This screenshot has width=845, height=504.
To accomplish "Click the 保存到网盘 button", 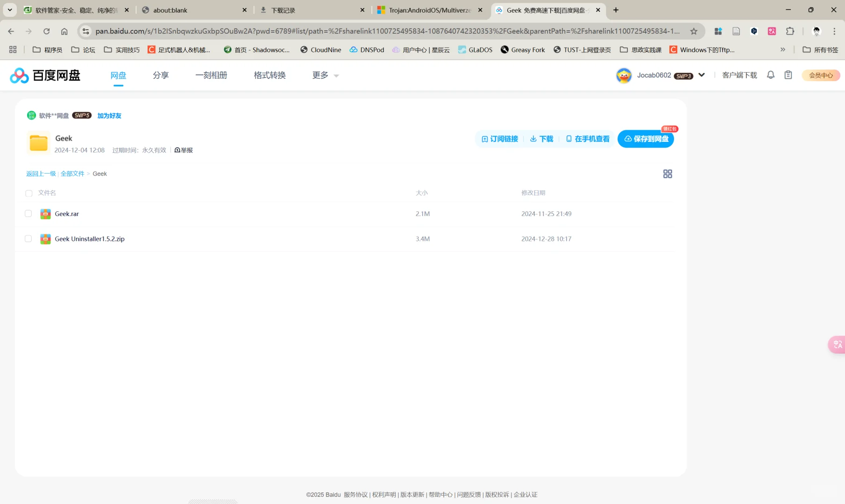I will point(646,139).
